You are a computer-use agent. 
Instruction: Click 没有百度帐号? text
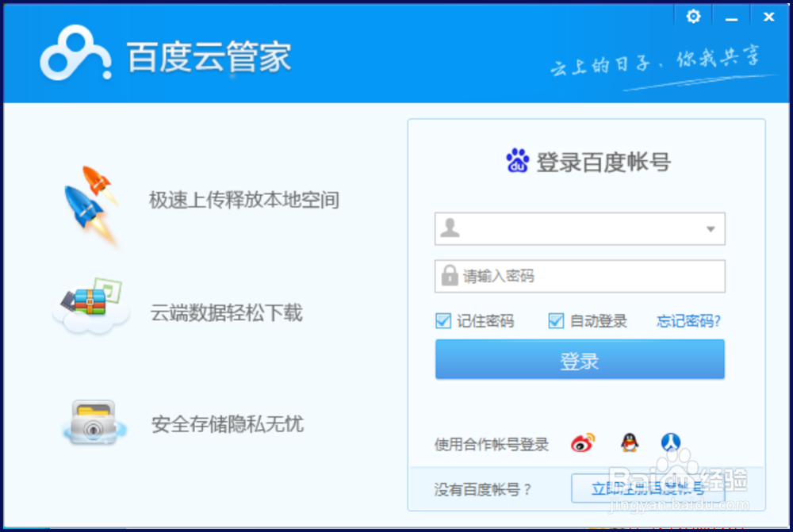pos(482,489)
